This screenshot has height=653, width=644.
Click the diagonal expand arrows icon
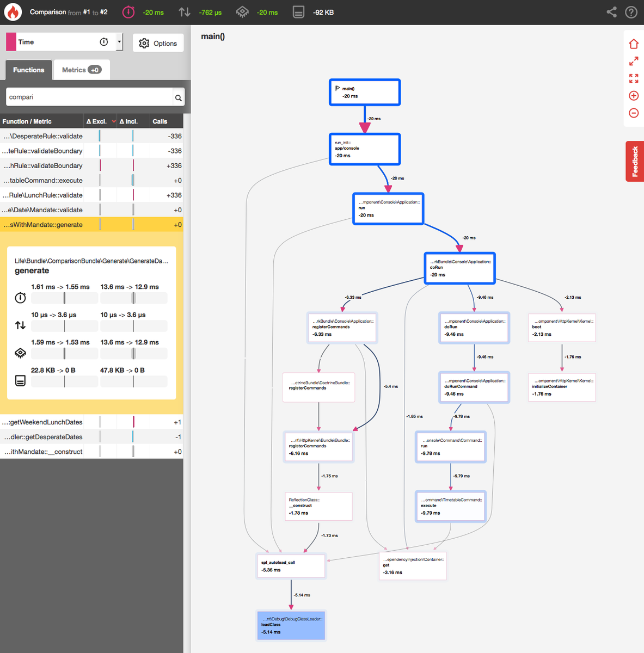pyautogui.click(x=634, y=61)
